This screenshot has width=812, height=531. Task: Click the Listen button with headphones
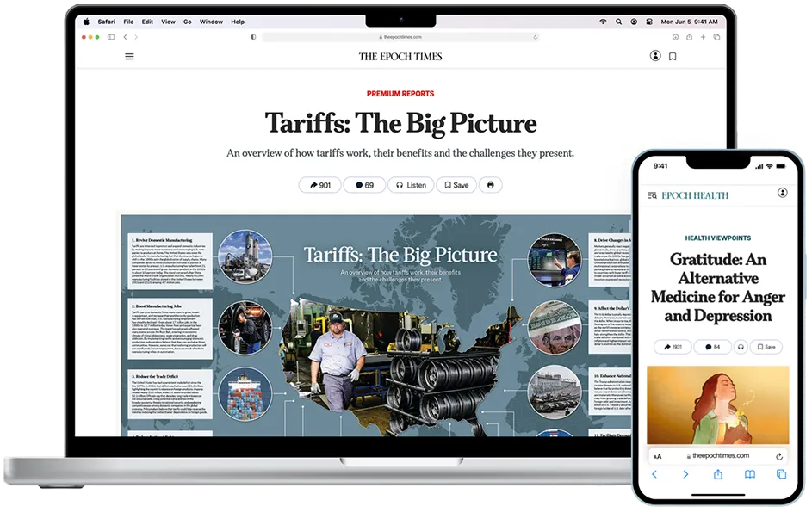tap(412, 185)
